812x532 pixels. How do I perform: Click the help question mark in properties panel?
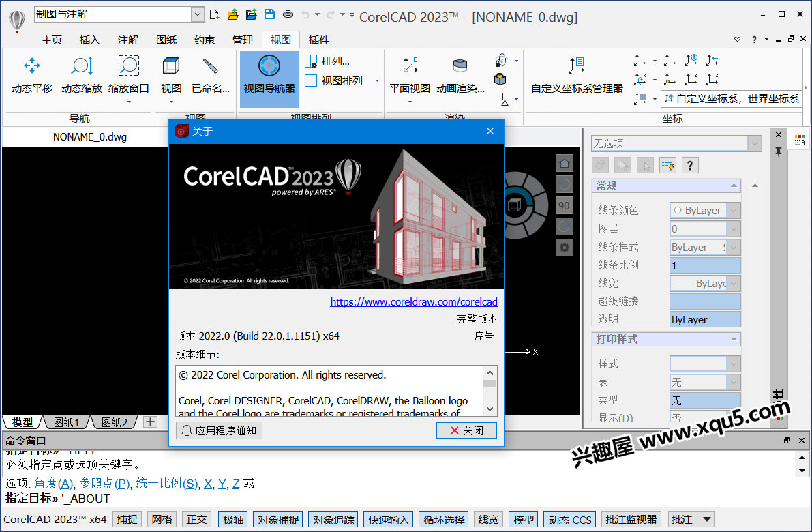pyautogui.click(x=690, y=165)
